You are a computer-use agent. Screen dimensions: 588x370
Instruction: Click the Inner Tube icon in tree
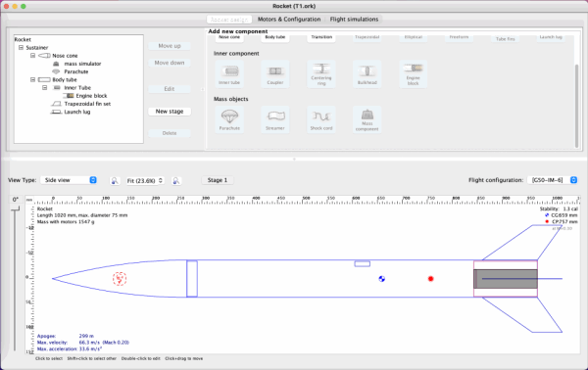pyautogui.click(x=57, y=88)
